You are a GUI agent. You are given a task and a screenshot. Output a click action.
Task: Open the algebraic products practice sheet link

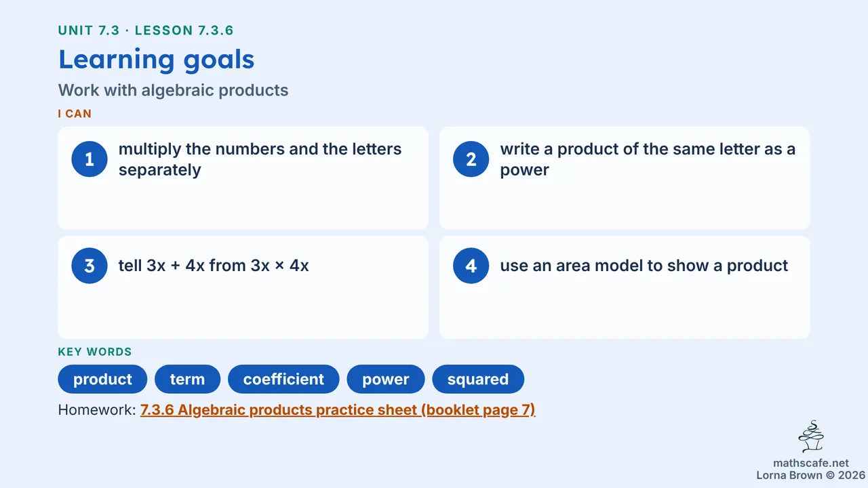pos(338,410)
